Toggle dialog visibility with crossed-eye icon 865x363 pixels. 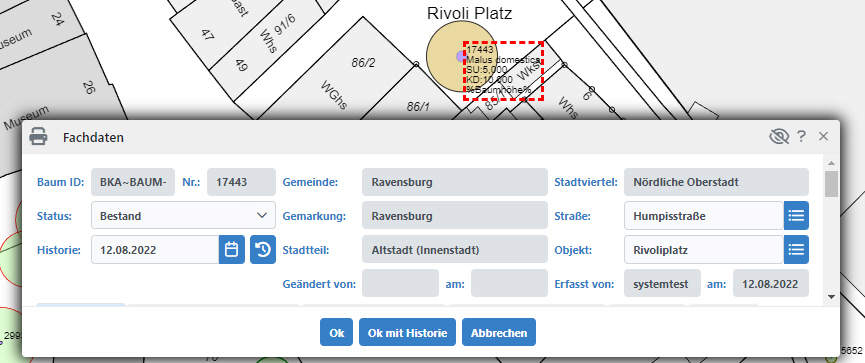pos(779,137)
